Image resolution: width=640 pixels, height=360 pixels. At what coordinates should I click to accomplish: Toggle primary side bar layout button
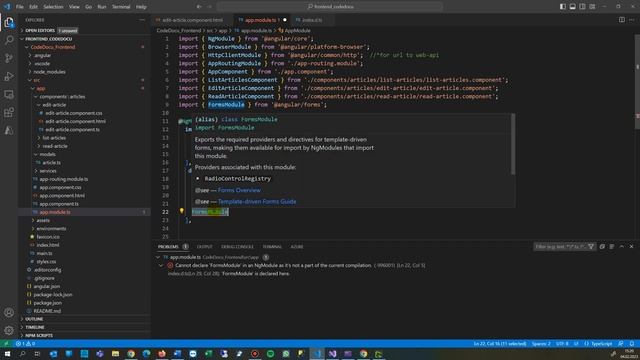pos(563,7)
